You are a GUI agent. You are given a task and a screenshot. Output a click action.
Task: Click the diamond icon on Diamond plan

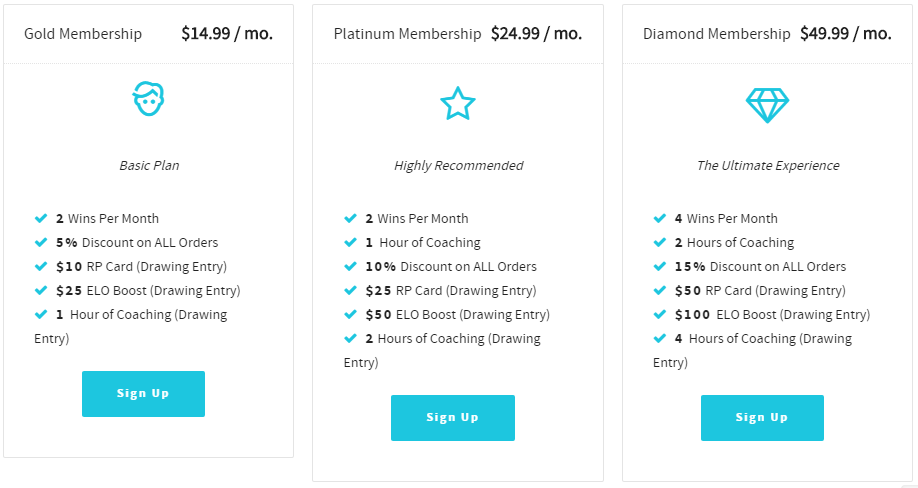[767, 105]
